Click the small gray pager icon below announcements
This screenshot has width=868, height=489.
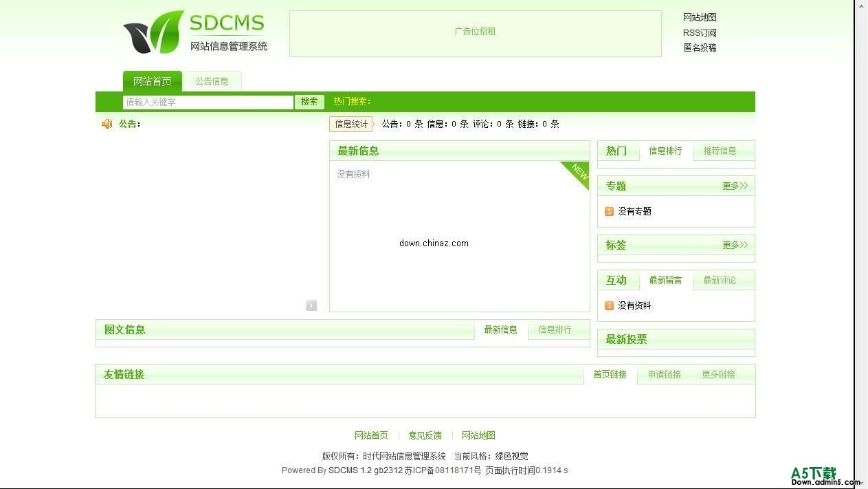pyautogui.click(x=311, y=305)
